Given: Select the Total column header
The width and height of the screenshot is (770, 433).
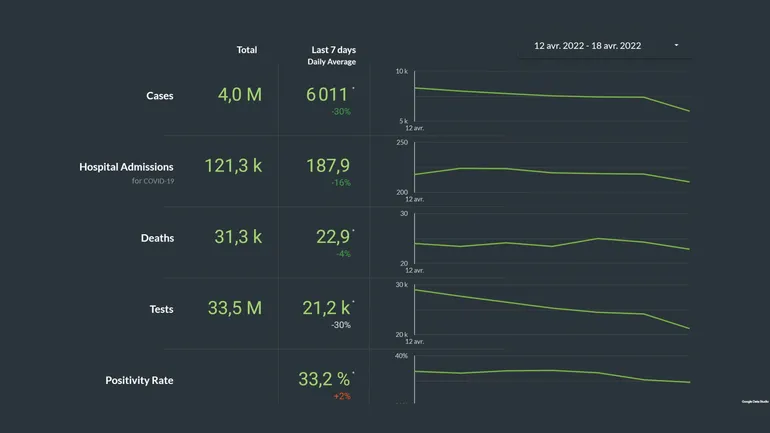Looking at the screenshot, I should (246, 50).
